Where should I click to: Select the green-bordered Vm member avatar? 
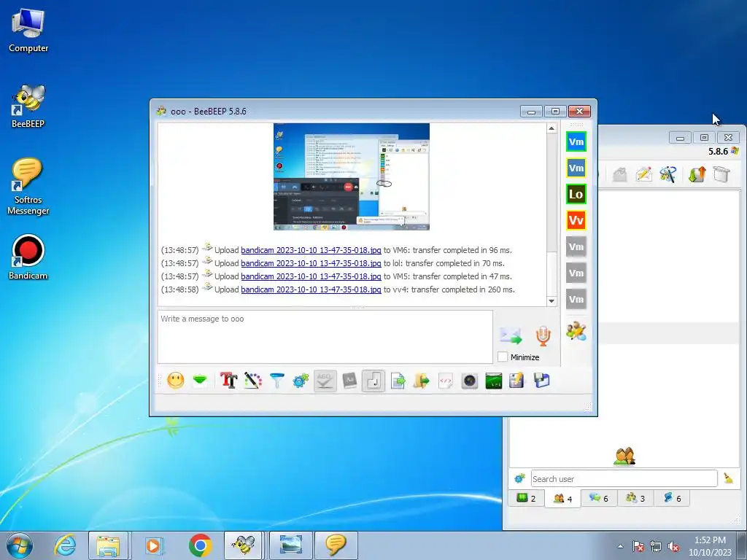[576, 141]
